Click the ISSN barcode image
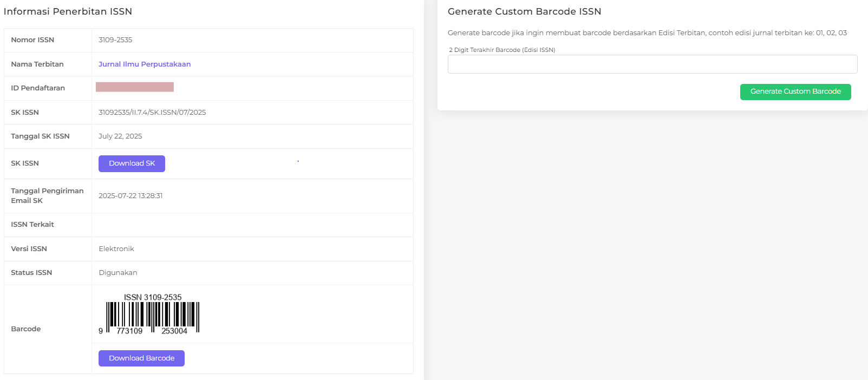Viewport: 868px width, 380px height. tap(149, 314)
